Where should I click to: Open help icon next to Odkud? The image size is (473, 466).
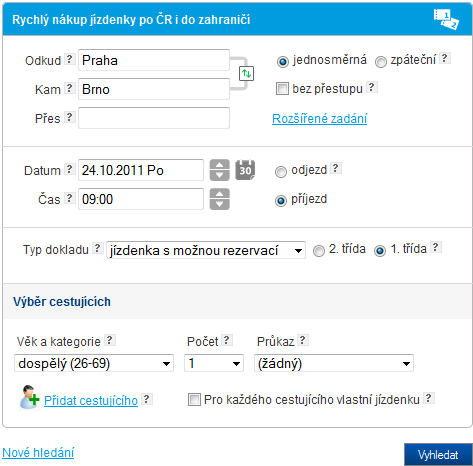click(69, 59)
